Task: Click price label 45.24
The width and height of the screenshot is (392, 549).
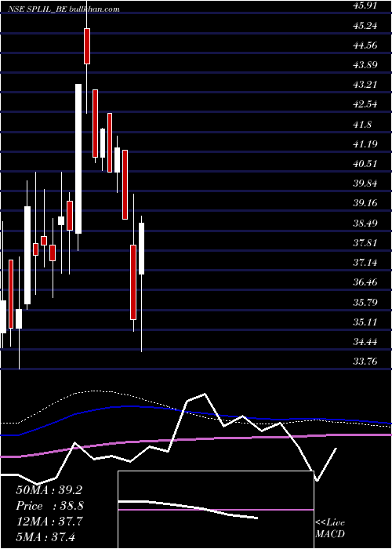Action: click(365, 26)
